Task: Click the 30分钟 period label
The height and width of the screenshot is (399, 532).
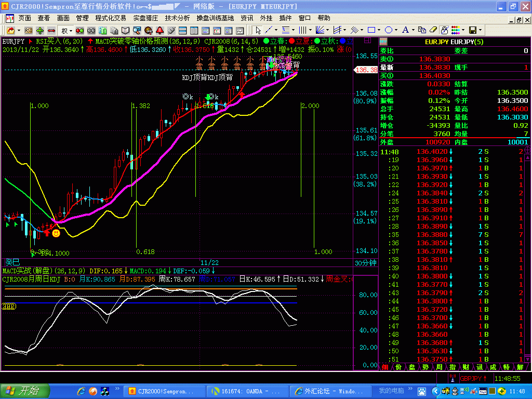Action: pos(365,263)
